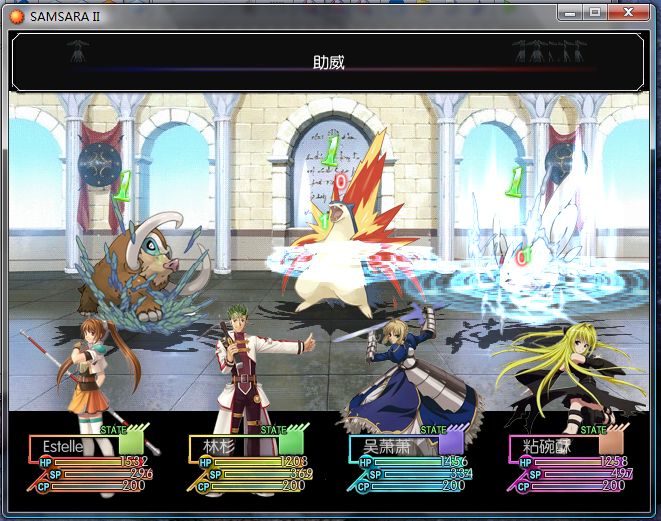
Task: Click 林杉's SP value 369
Action: click(301, 473)
